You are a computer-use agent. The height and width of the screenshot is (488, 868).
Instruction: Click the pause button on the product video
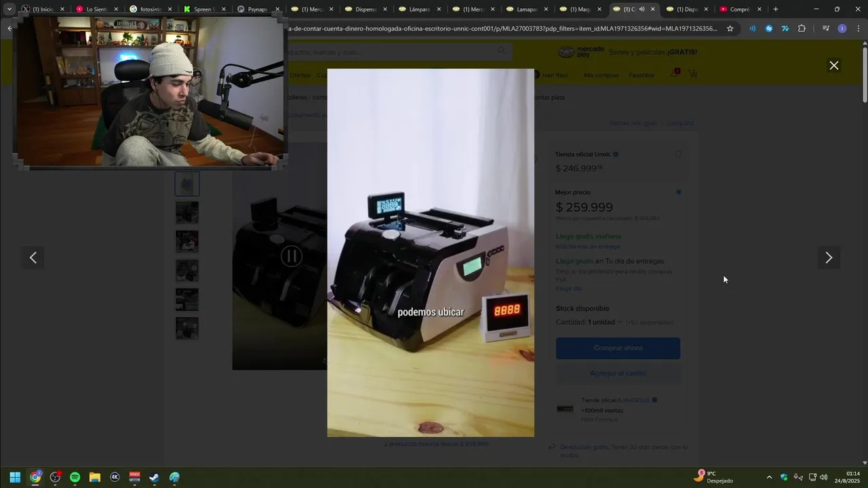[x=292, y=256]
